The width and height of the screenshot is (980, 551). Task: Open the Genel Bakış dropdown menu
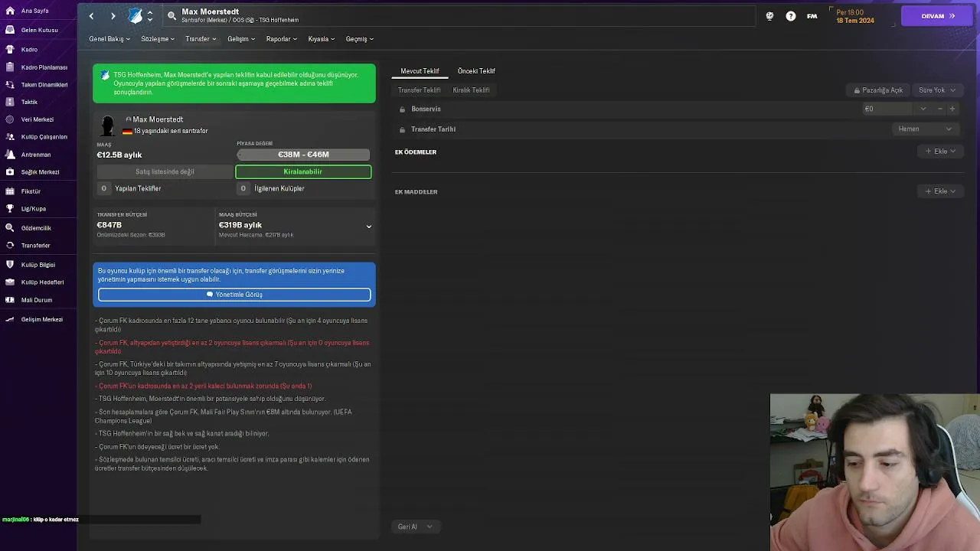pos(109,39)
